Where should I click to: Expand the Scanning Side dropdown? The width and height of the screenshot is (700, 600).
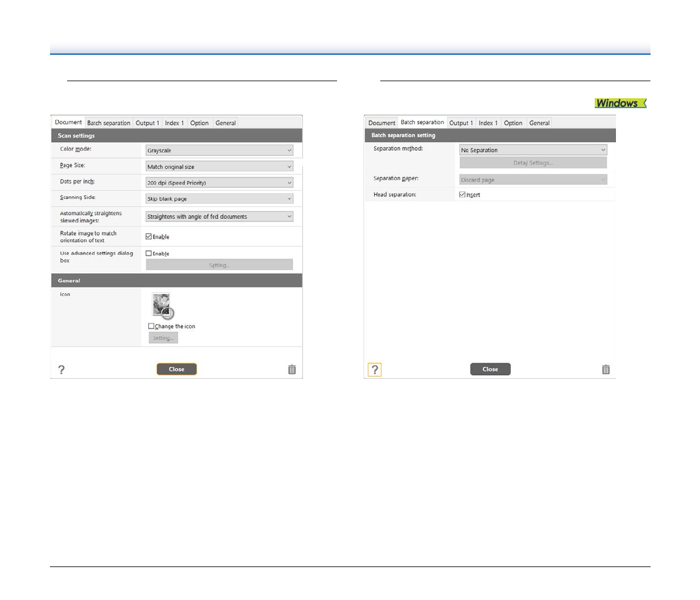point(219,199)
